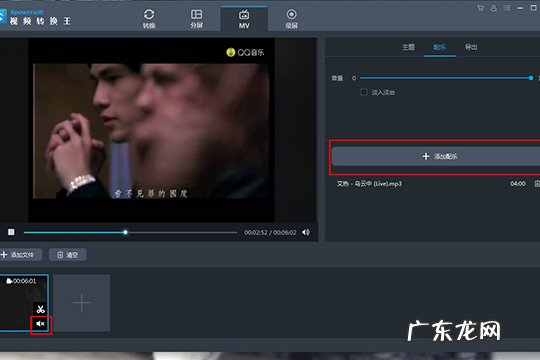This screenshot has height=360, width=540.
Task: Select the 乌云中 (Live).mp3 track
Action: point(369,184)
